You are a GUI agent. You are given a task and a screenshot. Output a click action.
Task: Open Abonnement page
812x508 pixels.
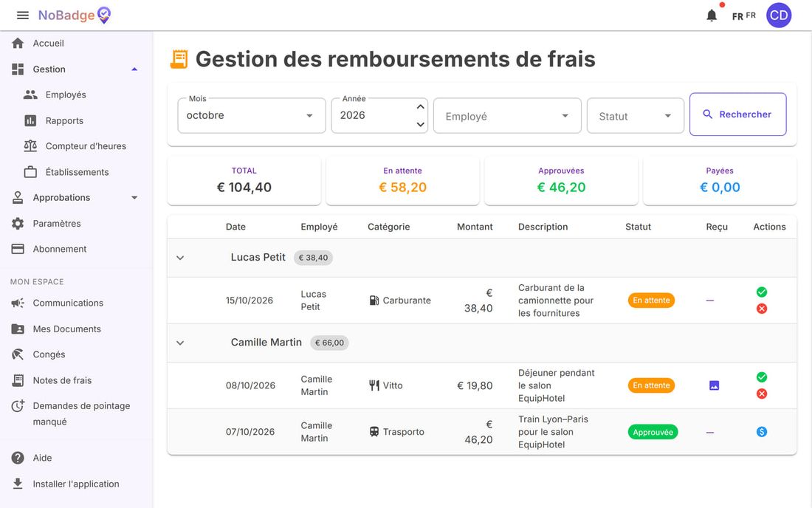[x=76, y=249]
